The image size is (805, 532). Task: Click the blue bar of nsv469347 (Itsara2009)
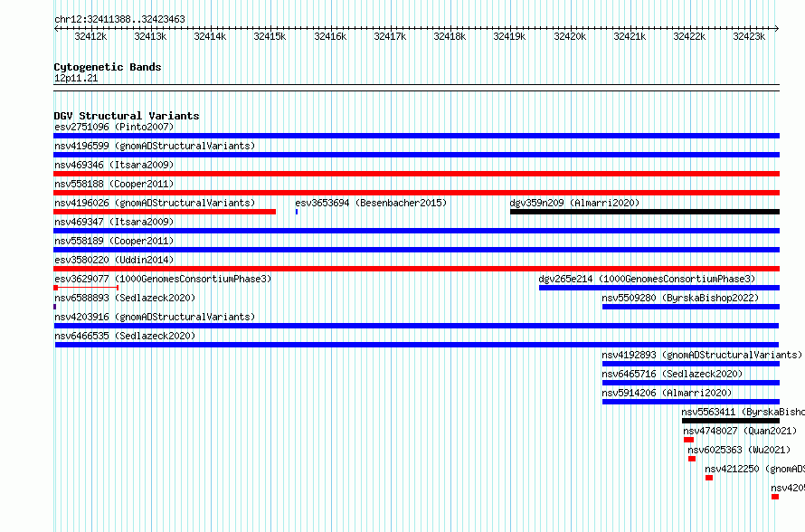click(416, 231)
